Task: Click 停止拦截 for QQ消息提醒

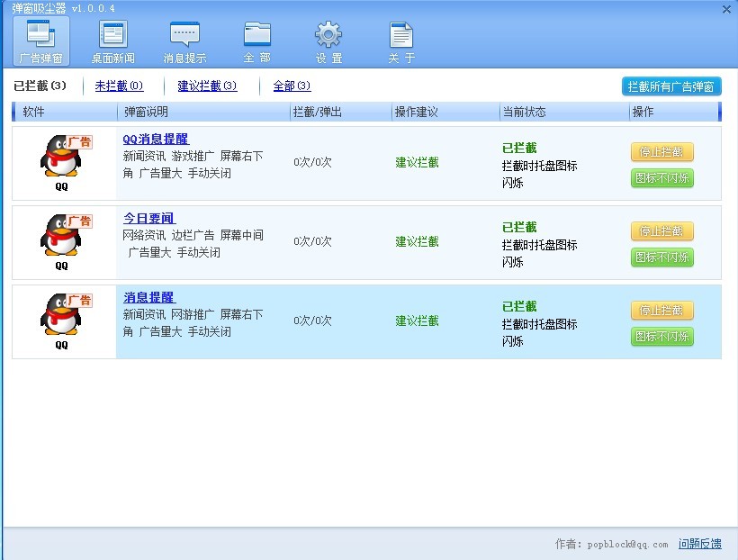Action: 661,151
